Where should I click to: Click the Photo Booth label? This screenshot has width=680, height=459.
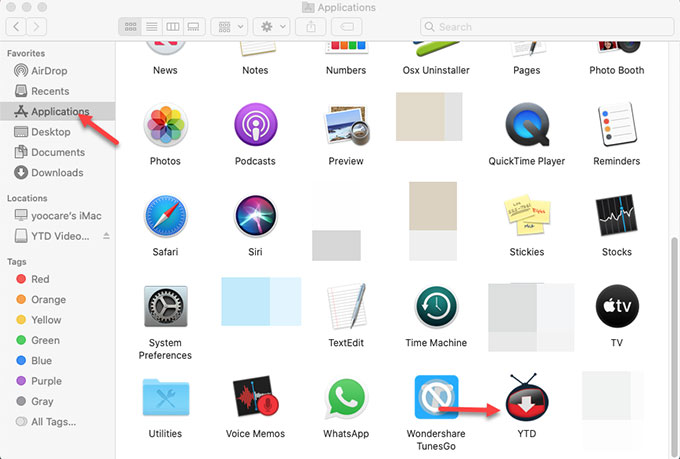coord(617,70)
